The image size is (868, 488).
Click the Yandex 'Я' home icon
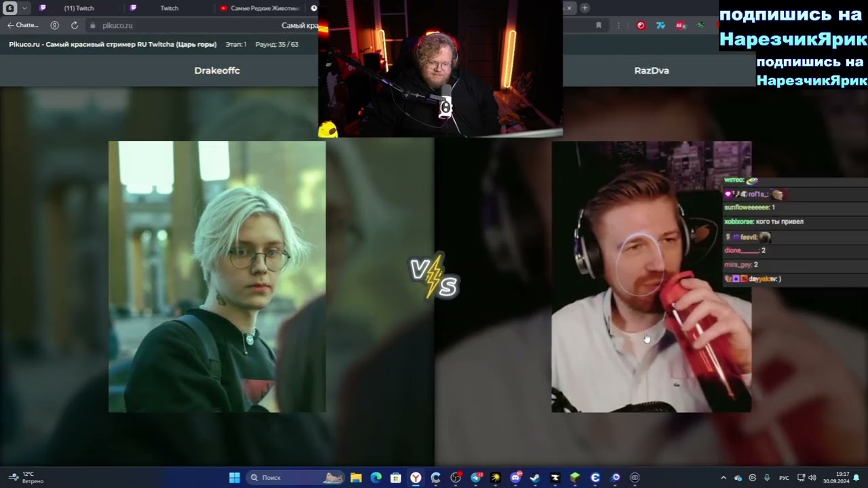pos(55,25)
